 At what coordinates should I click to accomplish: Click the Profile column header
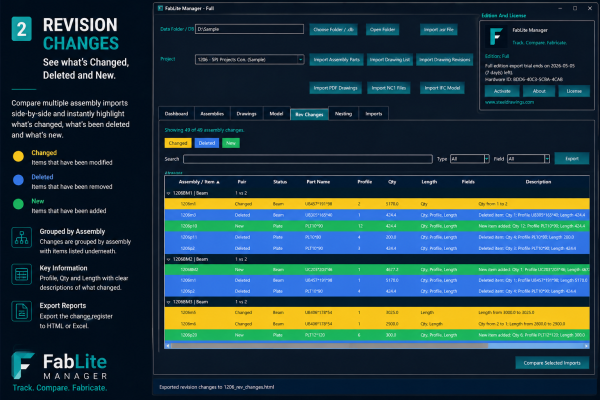(x=365, y=182)
